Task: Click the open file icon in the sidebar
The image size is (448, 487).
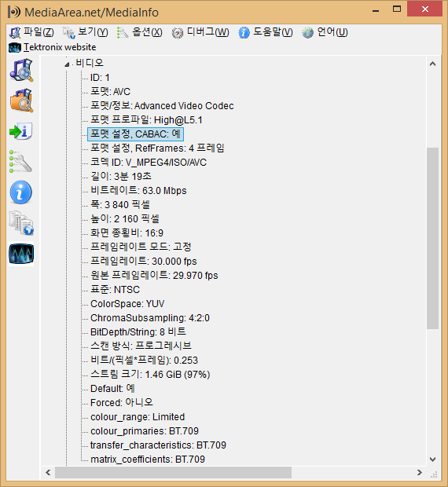Action: [21, 70]
